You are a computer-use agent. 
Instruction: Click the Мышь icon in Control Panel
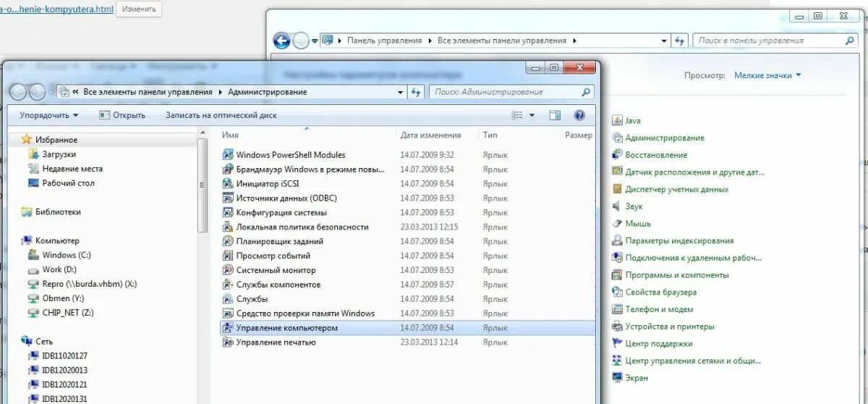[617, 224]
